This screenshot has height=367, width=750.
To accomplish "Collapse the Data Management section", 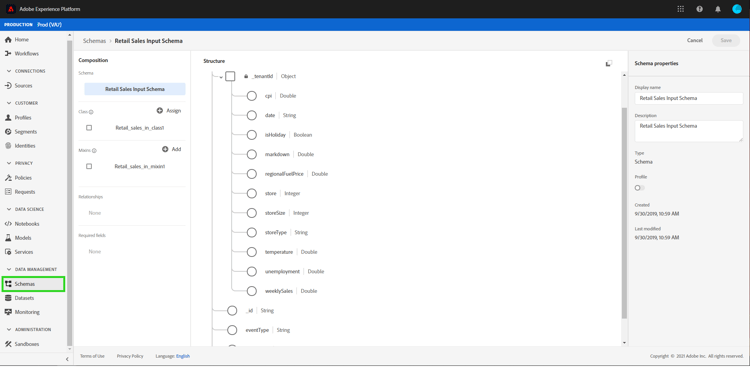I will [9, 269].
